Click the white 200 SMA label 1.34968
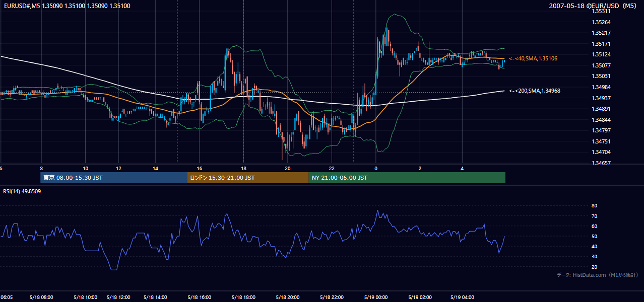This screenshot has height=302, width=644. tap(535, 91)
